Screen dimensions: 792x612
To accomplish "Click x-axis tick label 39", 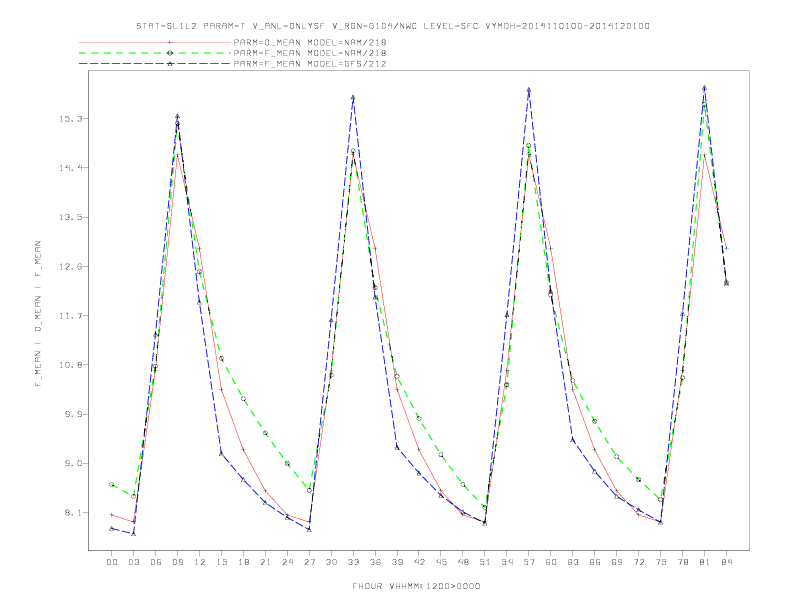I will tap(397, 562).
